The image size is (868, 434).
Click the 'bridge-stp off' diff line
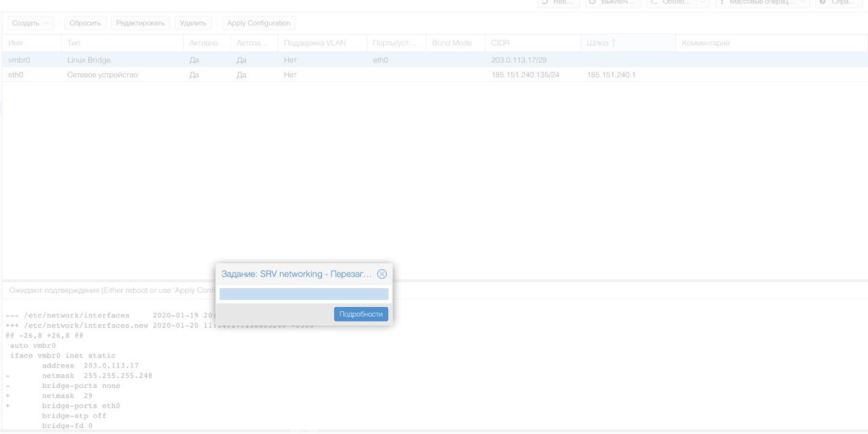[74, 416]
